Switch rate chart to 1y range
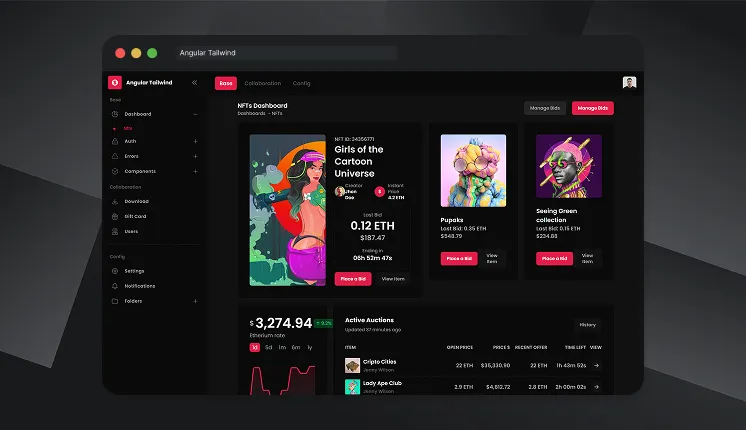The height and width of the screenshot is (430, 746). 309,347
